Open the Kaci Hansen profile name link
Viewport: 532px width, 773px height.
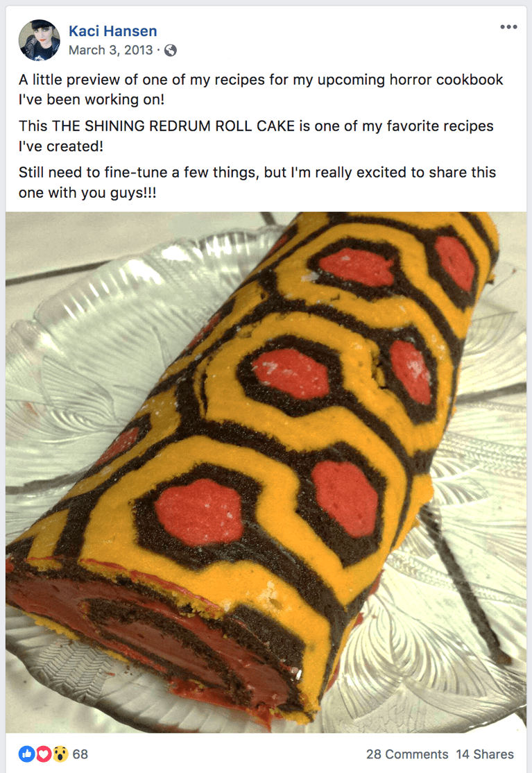pyautogui.click(x=113, y=31)
